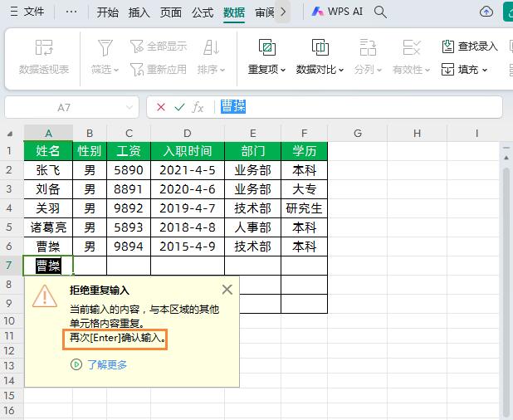Click the date cell 2019-4-7

click(x=188, y=208)
